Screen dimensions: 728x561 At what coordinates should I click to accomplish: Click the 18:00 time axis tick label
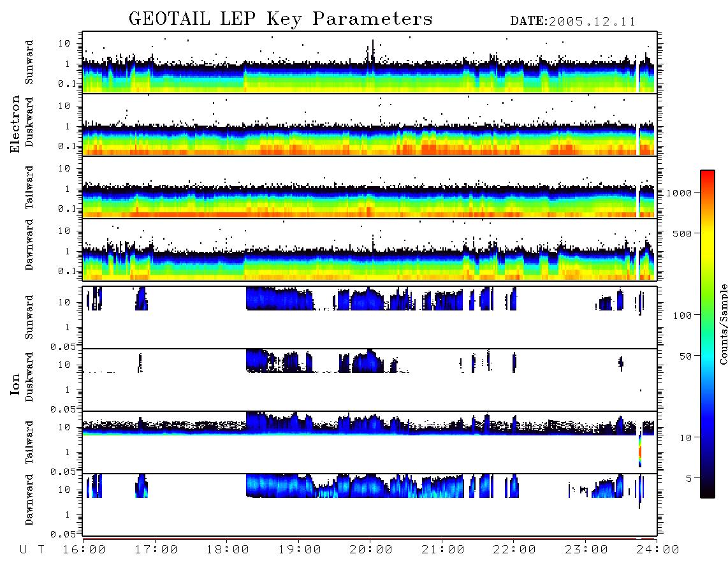coord(228,550)
